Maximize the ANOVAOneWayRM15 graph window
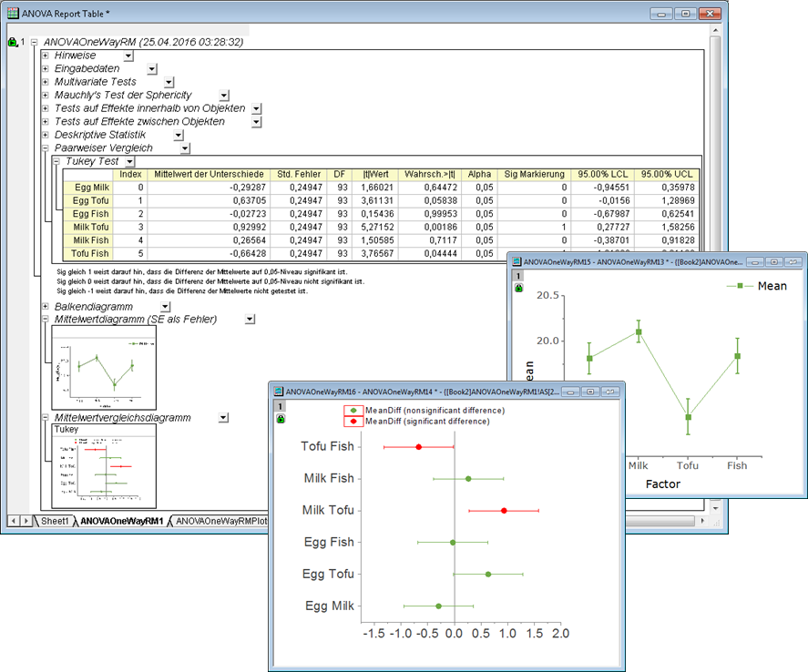This screenshot has width=808, height=672. pos(774,262)
